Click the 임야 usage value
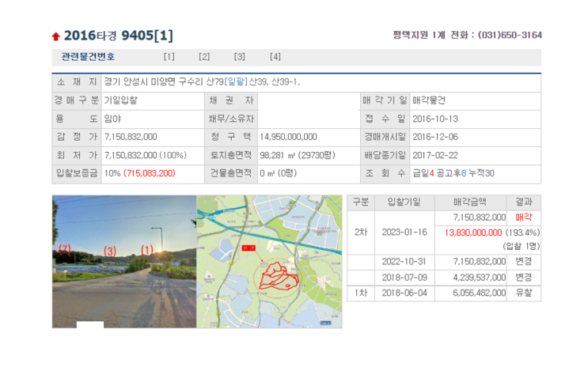588x367 pixels. click(112, 119)
